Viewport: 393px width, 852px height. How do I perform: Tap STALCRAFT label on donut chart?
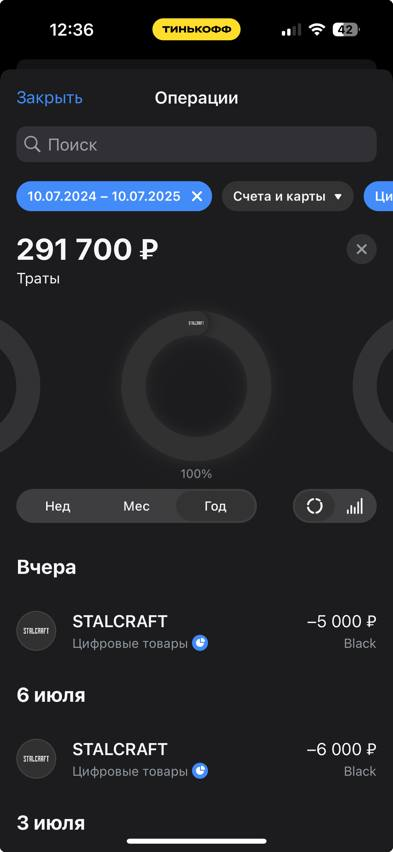(x=196, y=322)
